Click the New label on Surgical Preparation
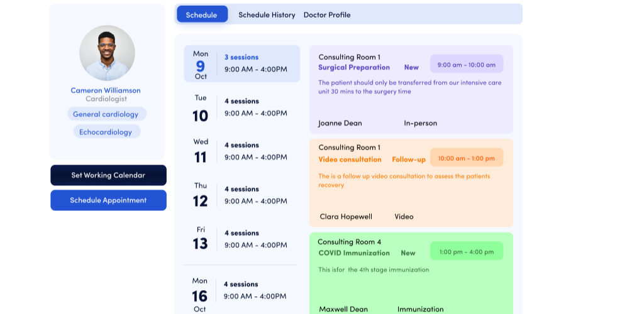This screenshot has height=314, width=644. click(x=411, y=67)
